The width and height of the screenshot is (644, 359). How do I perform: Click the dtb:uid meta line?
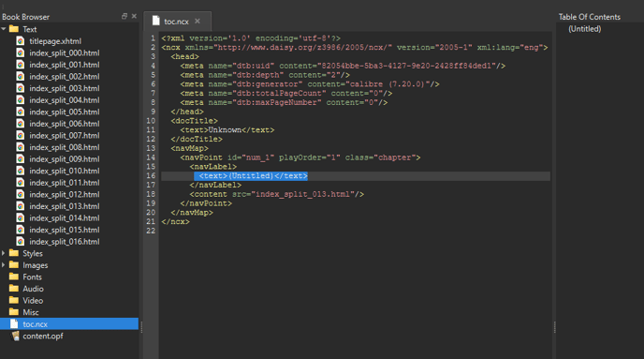pos(343,66)
